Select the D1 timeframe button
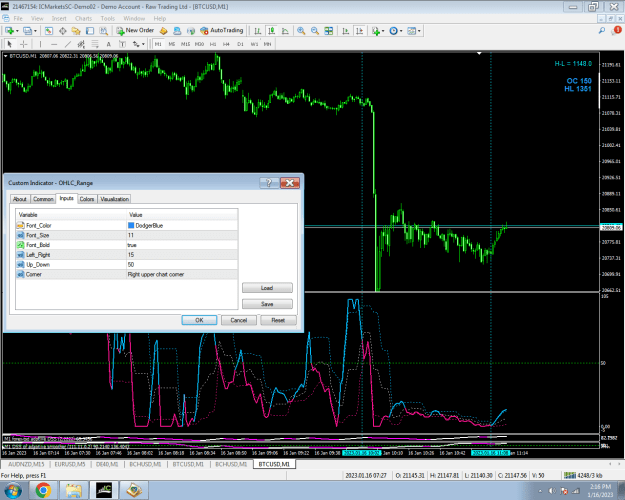Viewport: 625px width, 500px height. pyautogui.click(x=240, y=44)
